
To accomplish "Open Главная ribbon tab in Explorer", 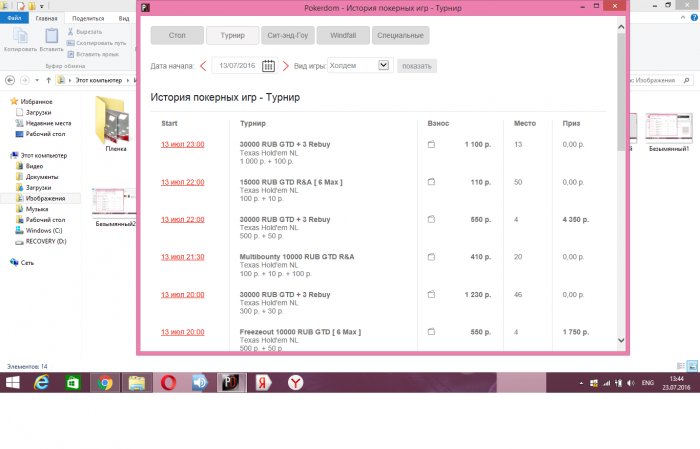I will [46, 18].
